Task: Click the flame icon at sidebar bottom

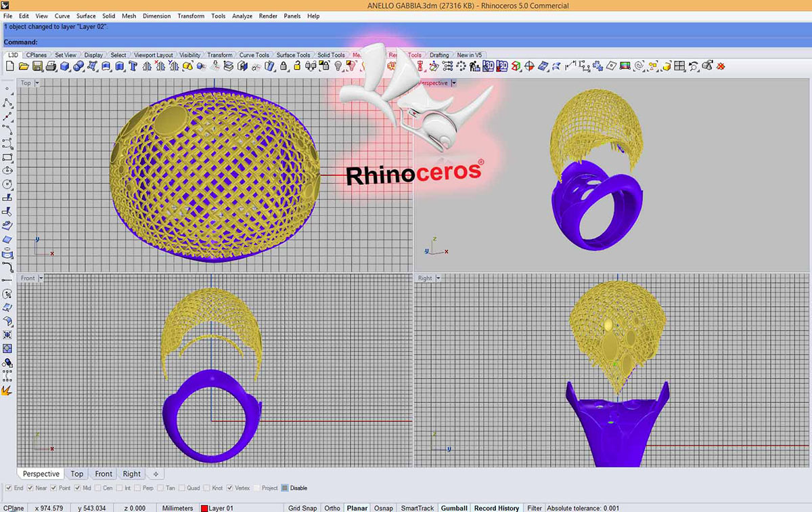Action: click(x=7, y=390)
